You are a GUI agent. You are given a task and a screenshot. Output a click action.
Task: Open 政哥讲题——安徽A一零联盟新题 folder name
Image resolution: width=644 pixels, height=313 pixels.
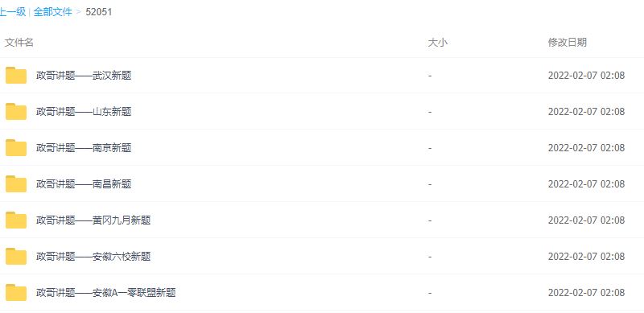pos(106,293)
